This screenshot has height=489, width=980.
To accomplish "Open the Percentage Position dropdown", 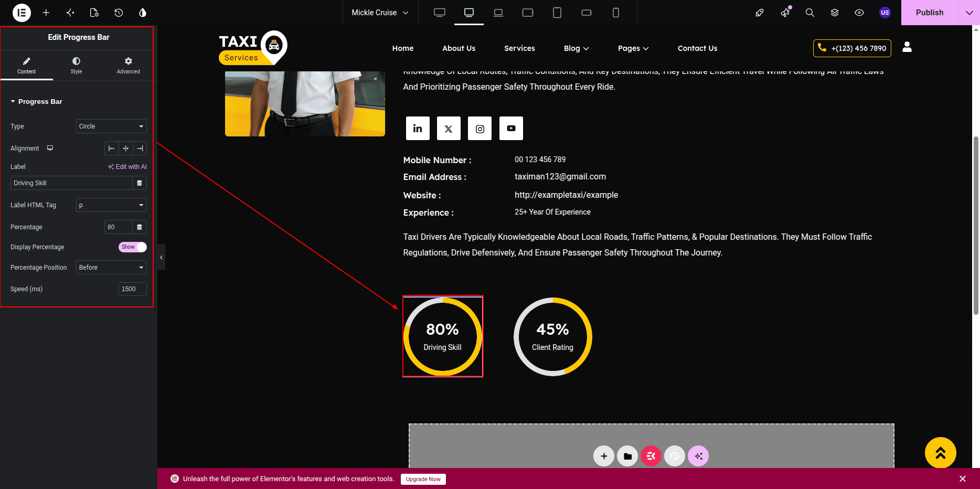I will pyautogui.click(x=111, y=268).
